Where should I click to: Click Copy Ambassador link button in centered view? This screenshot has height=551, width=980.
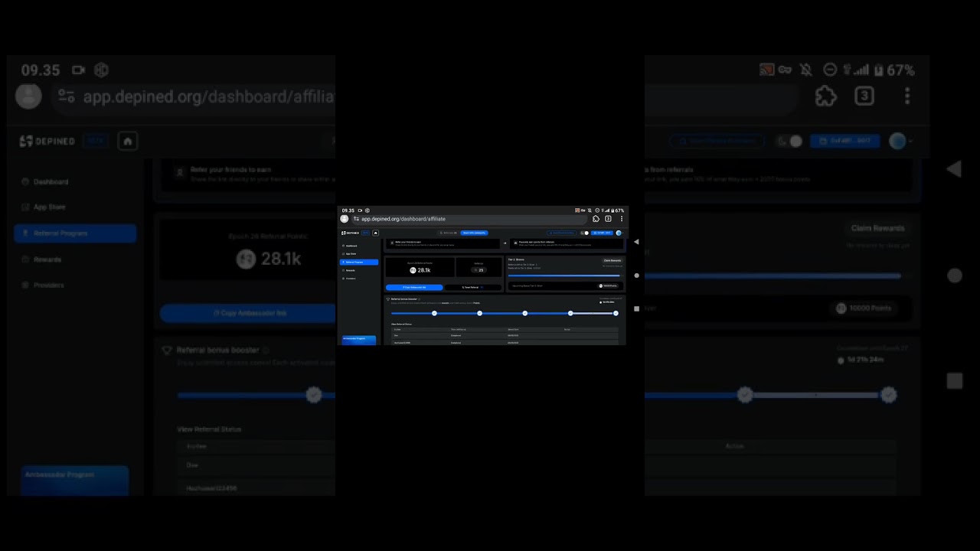pyautogui.click(x=414, y=287)
